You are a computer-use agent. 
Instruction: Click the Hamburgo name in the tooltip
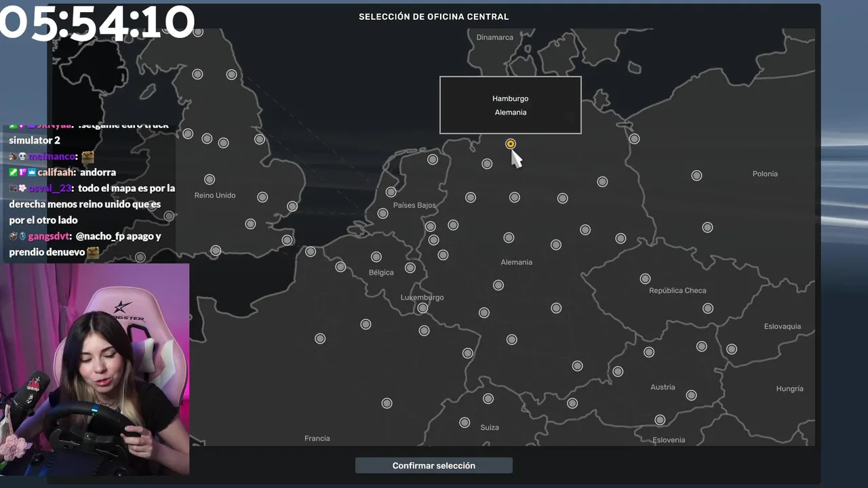(511, 99)
